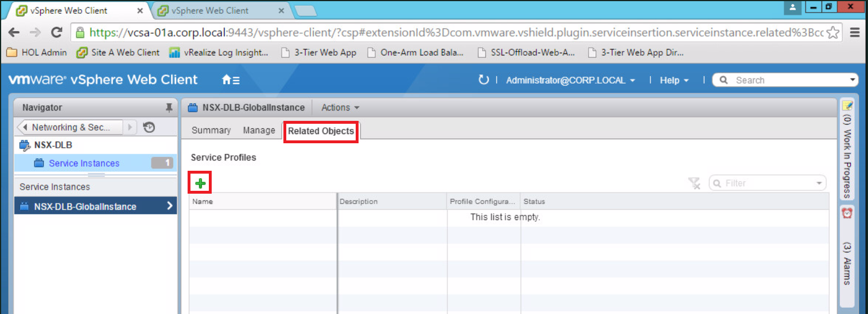The width and height of the screenshot is (868, 314).
Task: Click navigator forward arrow button
Action: [130, 127]
